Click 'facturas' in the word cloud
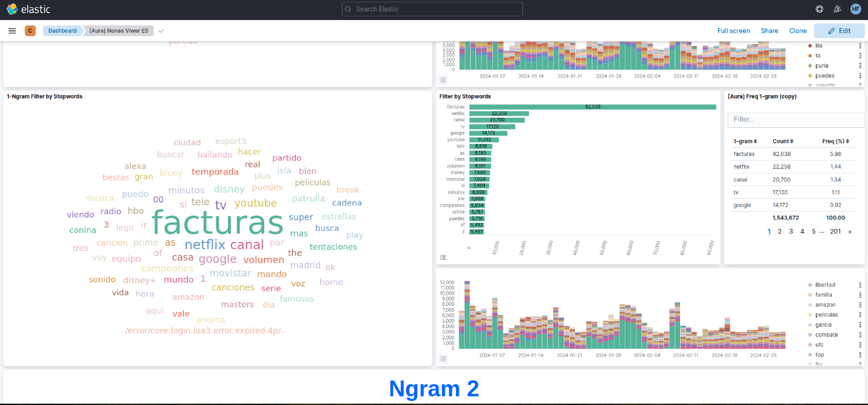Image resolution: width=868 pixels, height=405 pixels. point(217,223)
